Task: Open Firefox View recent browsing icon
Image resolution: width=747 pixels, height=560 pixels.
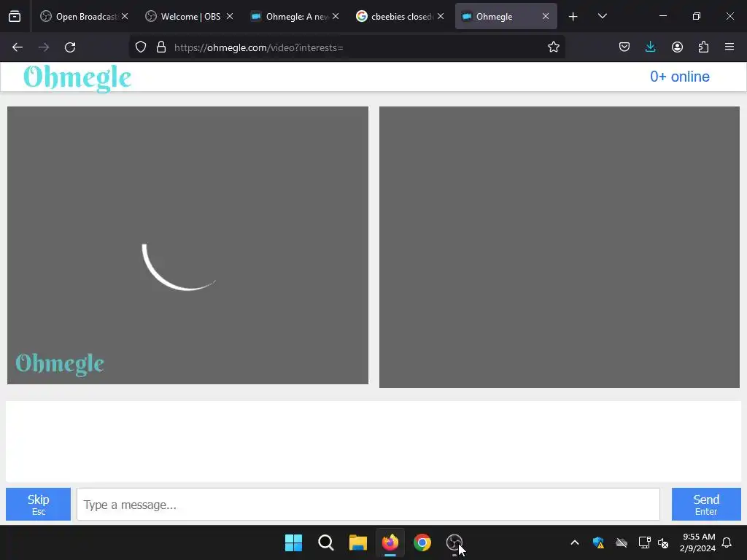Action: click(15, 17)
